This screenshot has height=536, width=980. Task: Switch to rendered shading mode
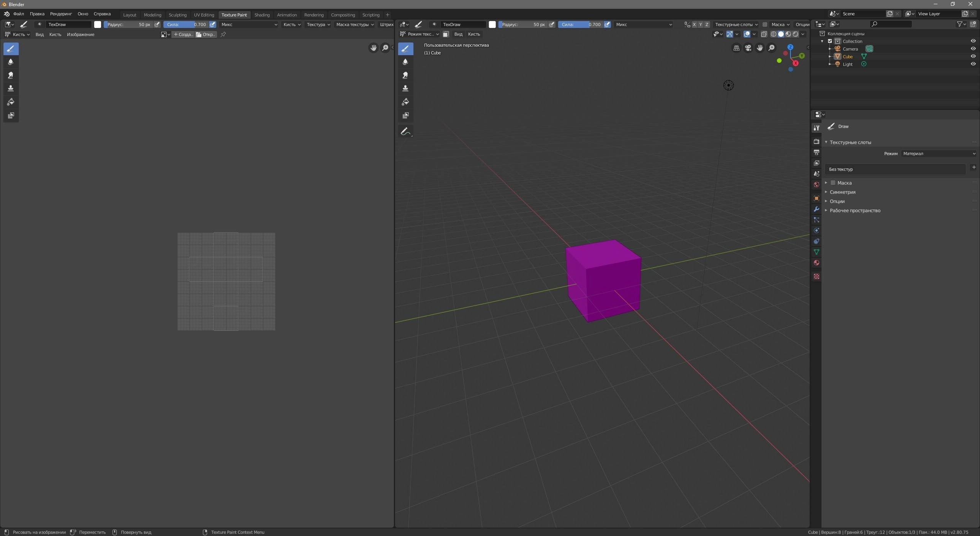(x=795, y=34)
